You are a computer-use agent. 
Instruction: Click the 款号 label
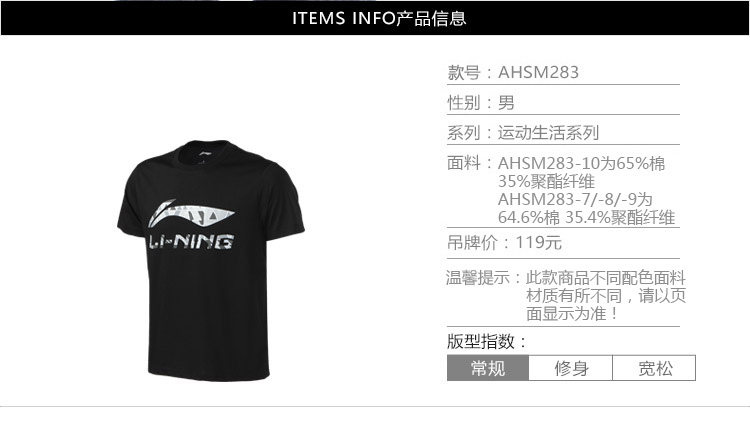tap(463, 72)
